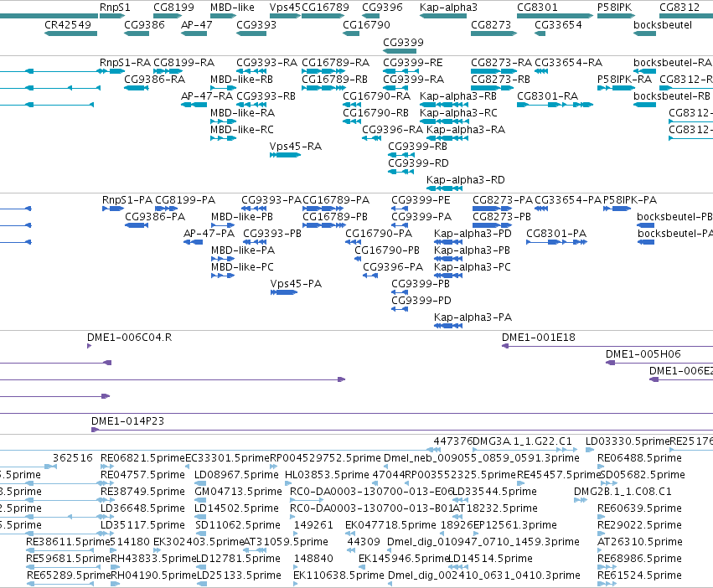Select the CG8301-RA transcript glyph
Viewport: 713px width, 588px height.
pyautogui.click(x=555, y=105)
